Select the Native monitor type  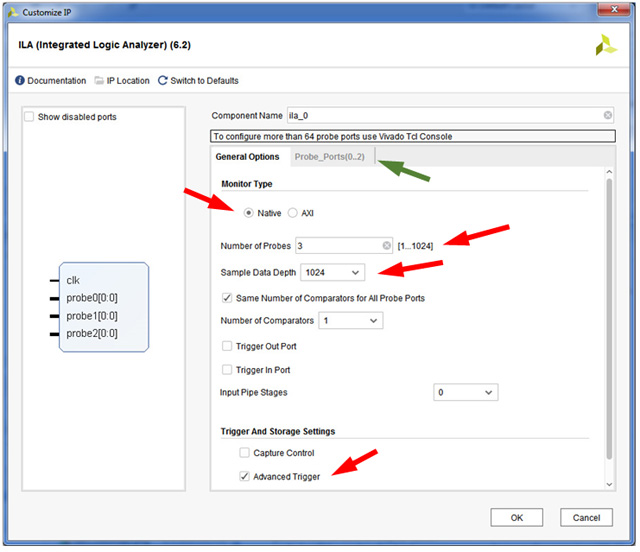[x=249, y=213]
